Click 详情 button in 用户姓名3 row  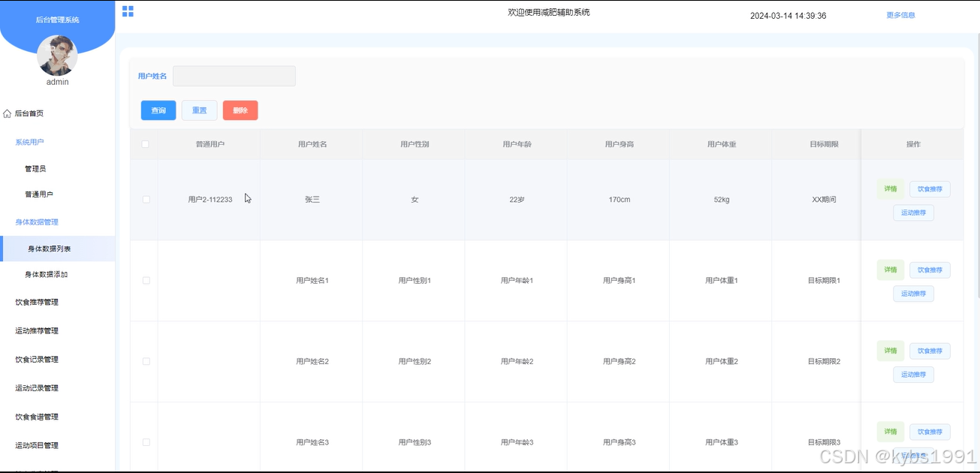point(891,432)
